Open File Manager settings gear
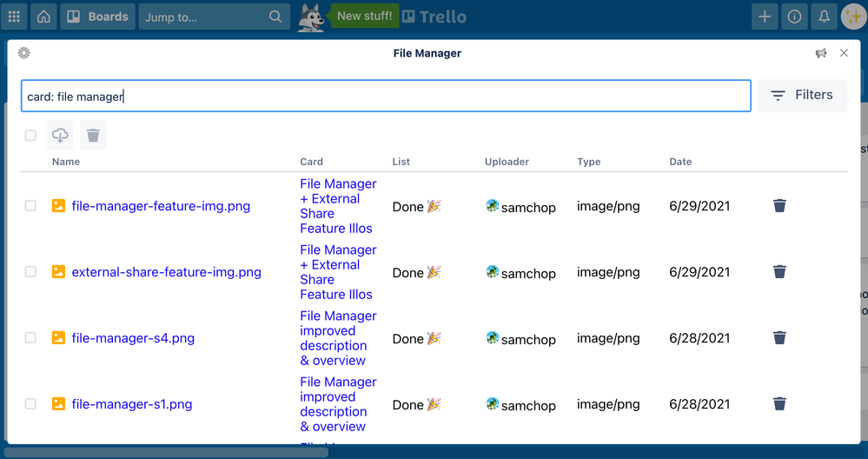 pyautogui.click(x=23, y=53)
